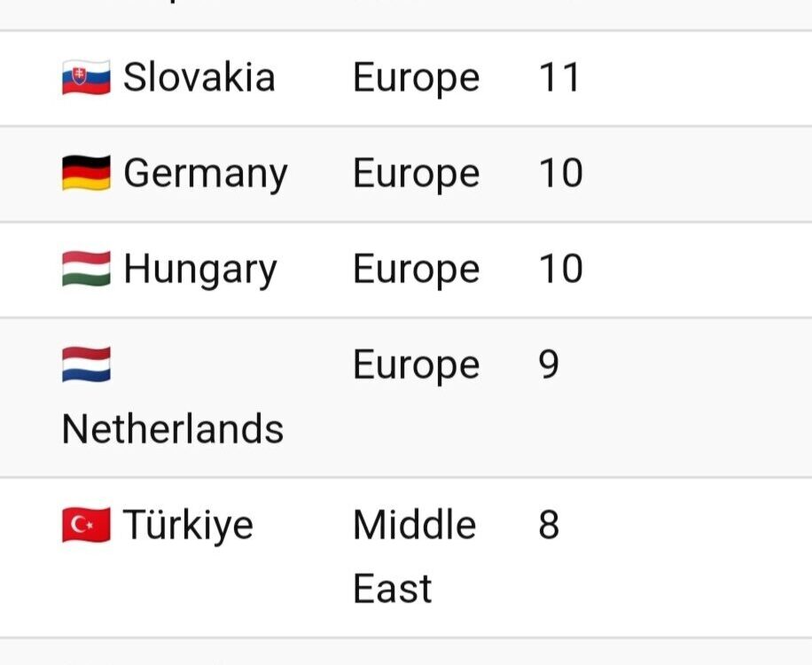This screenshot has height=665, width=812.
Task: Click the Germany flag icon
Action: [86, 173]
